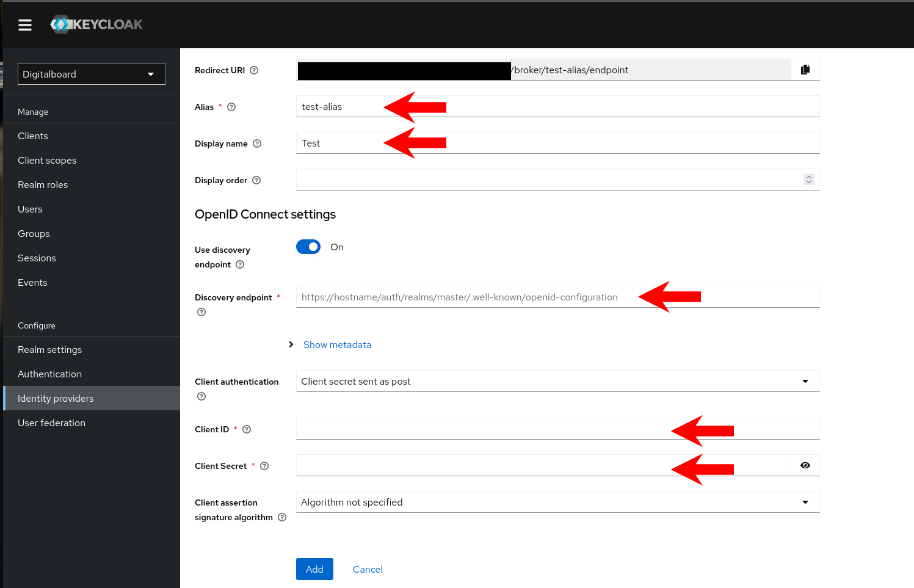Open the Client assertion signature algorithm dropdown
Image resolution: width=914 pixels, height=588 pixels.
pos(805,502)
